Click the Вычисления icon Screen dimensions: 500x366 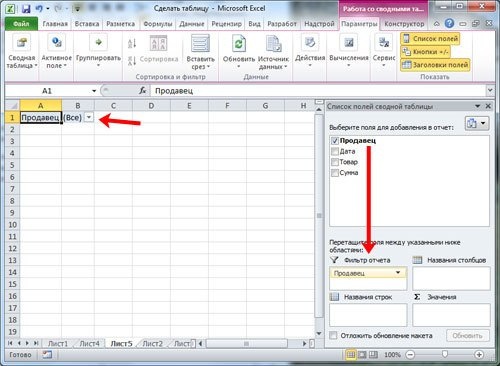tap(349, 43)
